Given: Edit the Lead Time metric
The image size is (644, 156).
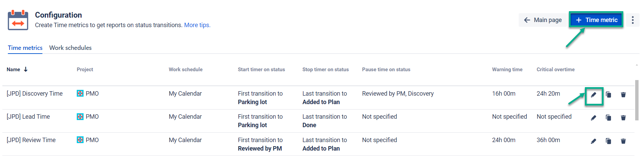Looking at the screenshot, I should tap(593, 118).
